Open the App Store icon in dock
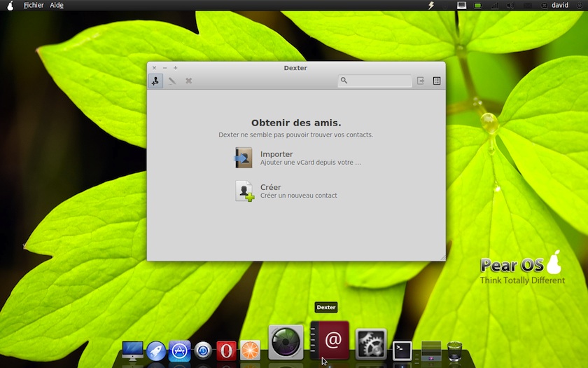This screenshot has height=368, width=588. [x=180, y=350]
